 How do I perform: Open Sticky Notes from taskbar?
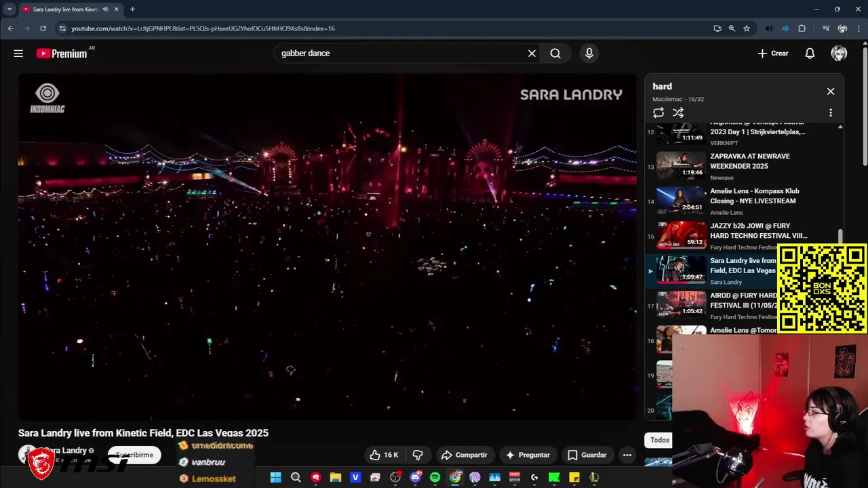coord(574,477)
